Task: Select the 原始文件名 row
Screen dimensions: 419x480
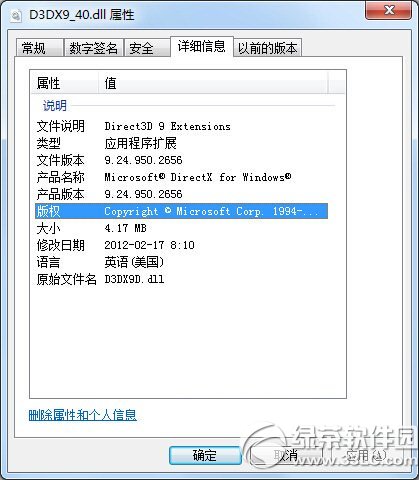Action: click(x=181, y=279)
